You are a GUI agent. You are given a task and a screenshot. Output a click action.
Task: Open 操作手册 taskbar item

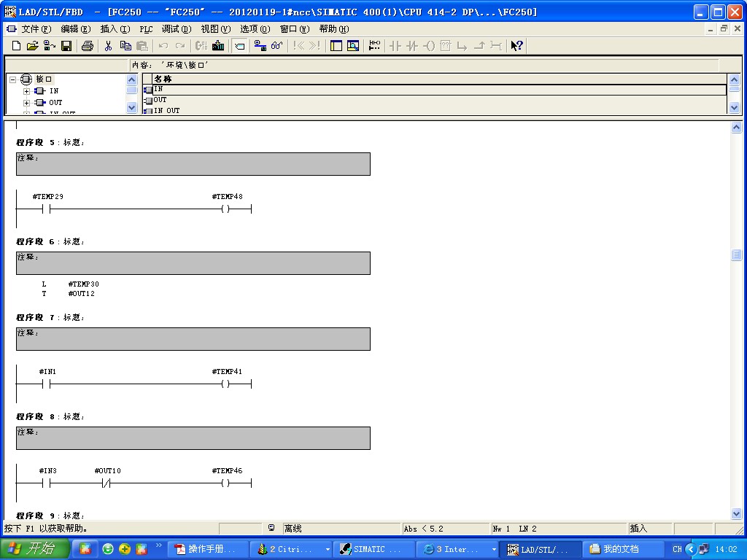pyautogui.click(x=207, y=549)
